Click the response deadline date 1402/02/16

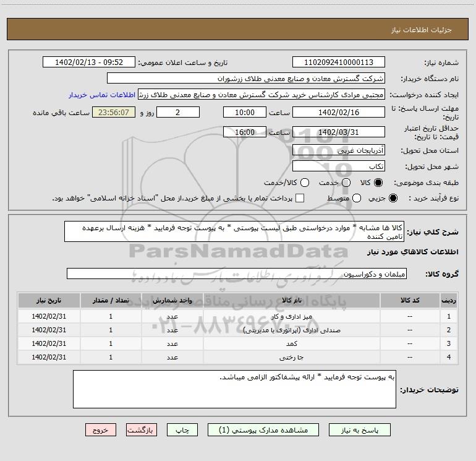[339, 112]
